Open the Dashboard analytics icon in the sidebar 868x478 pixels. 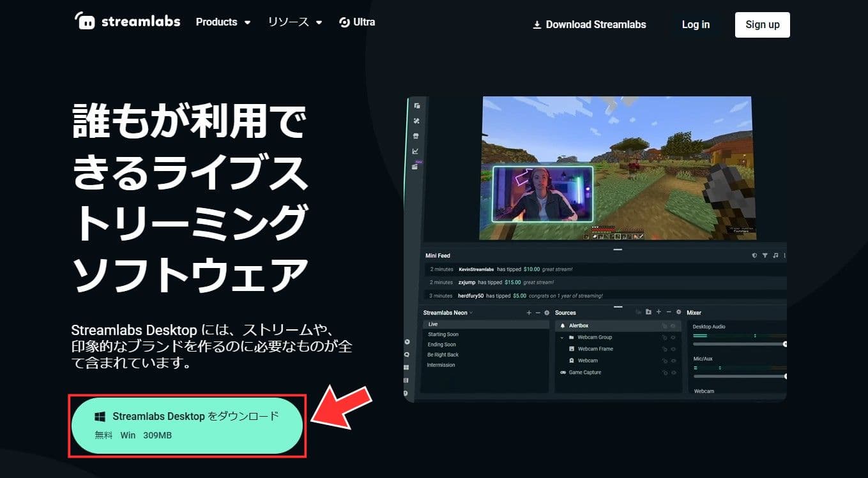(416, 152)
